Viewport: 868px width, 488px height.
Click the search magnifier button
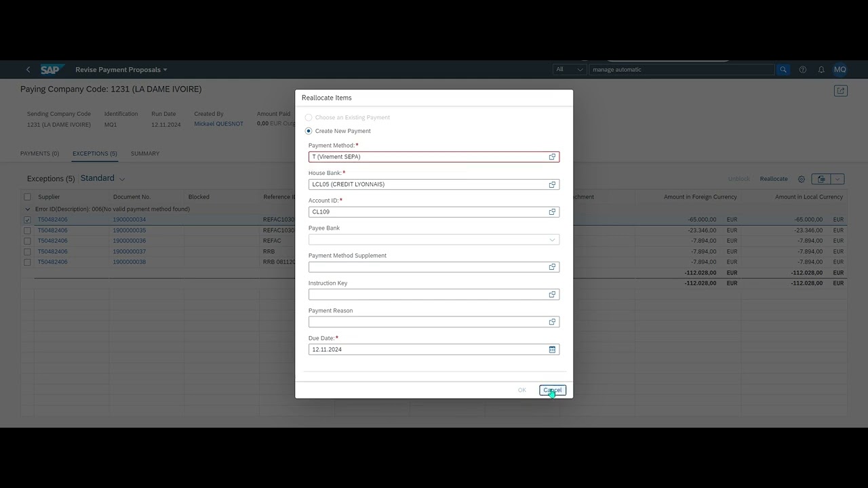[x=783, y=70]
